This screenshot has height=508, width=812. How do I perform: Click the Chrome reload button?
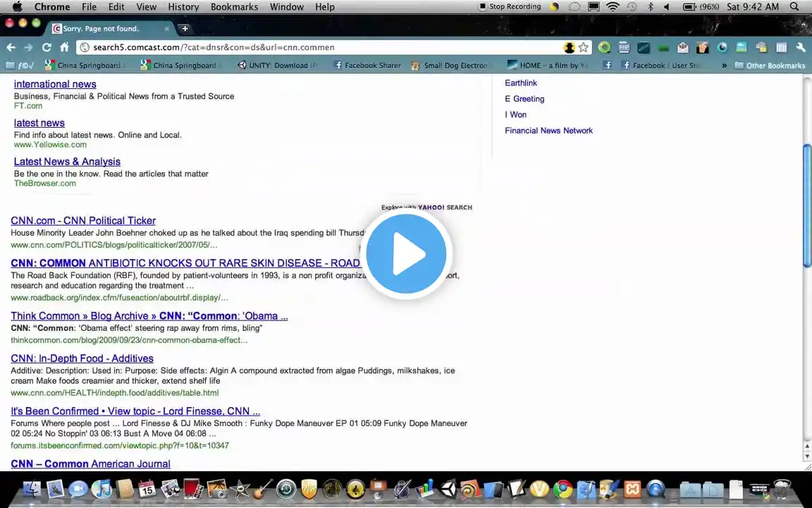click(x=47, y=47)
